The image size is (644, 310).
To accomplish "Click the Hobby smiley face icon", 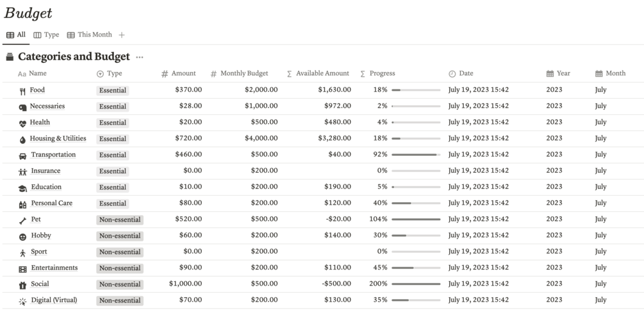I will coord(22,236).
